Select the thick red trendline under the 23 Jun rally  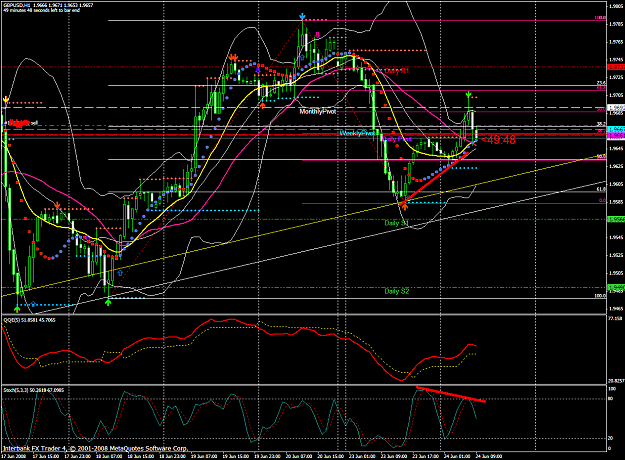pos(436,177)
